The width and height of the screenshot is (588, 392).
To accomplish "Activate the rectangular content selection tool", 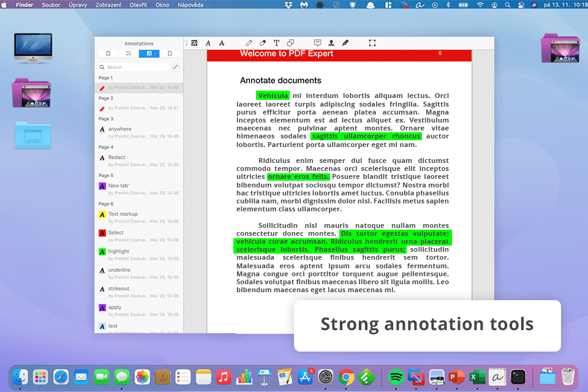I will coord(372,43).
